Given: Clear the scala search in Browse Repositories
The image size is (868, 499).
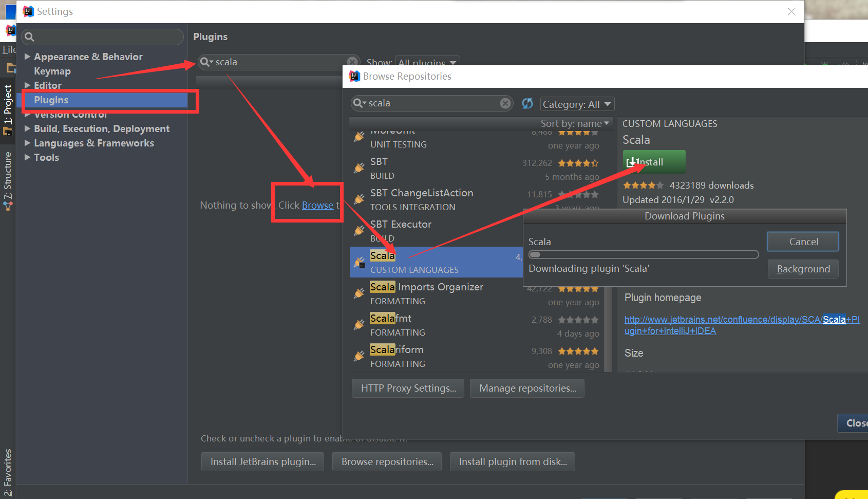Looking at the screenshot, I should pos(505,103).
